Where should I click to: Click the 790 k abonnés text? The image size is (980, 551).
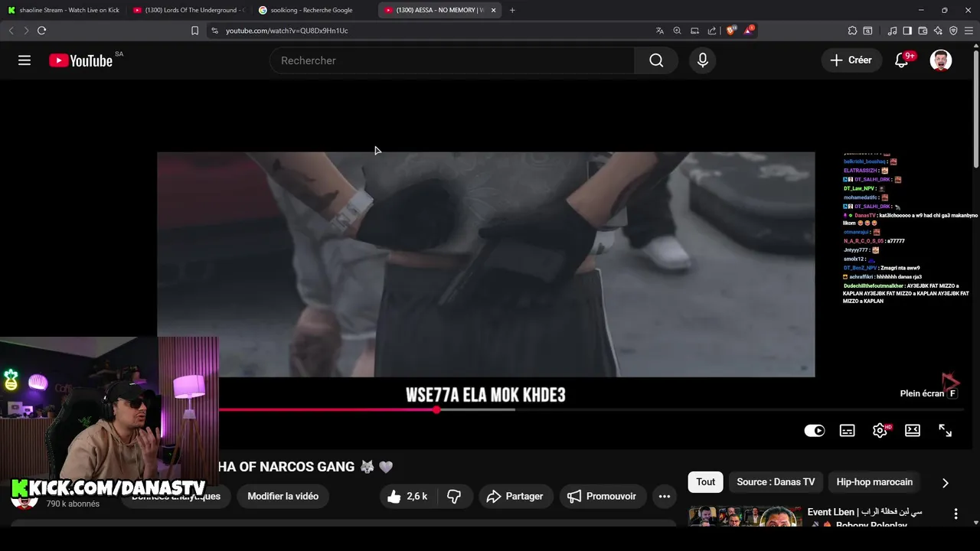pos(73,504)
